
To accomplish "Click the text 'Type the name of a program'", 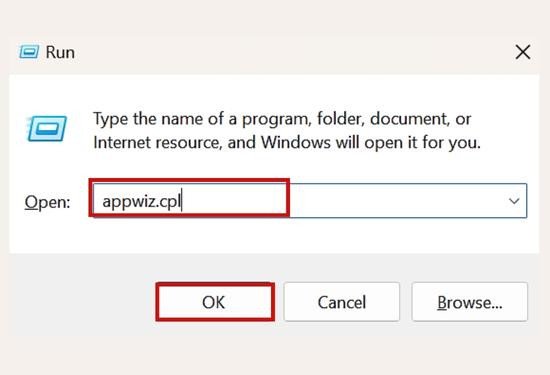I will click(x=202, y=119).
